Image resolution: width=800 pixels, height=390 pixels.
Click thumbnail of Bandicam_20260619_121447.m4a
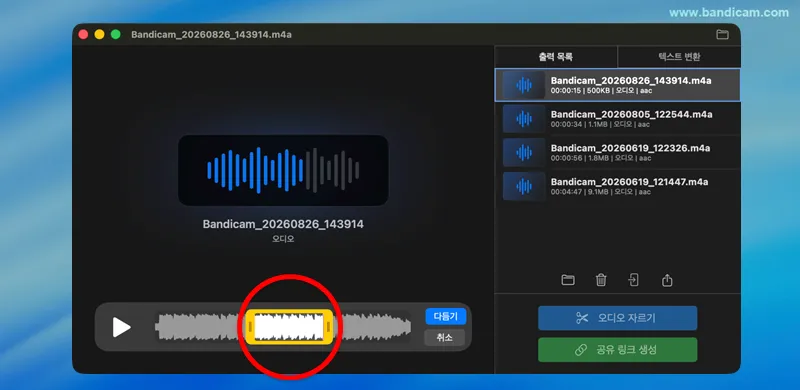coord(523,186)
